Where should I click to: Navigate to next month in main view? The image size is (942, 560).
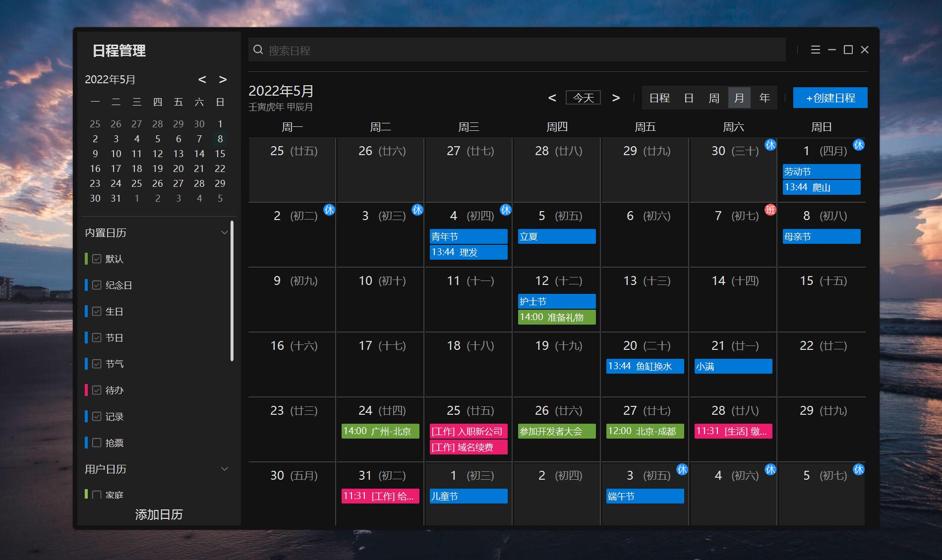coord(616,98)
